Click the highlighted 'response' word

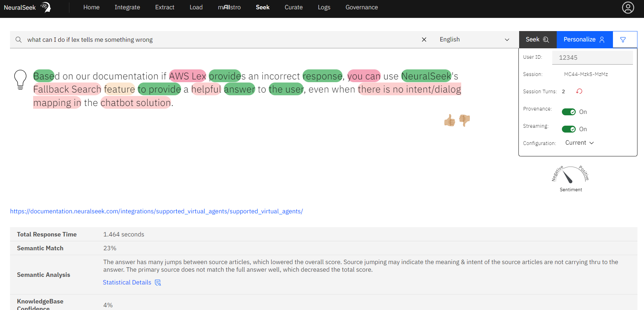[322, 76]
